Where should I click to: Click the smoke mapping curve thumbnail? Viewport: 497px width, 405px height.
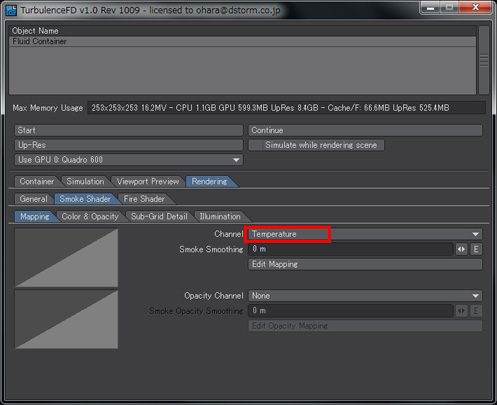(x=66, y=258)
